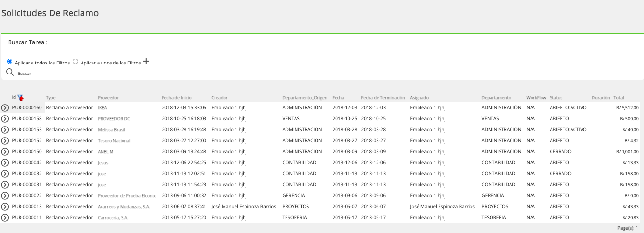The height and width of the screenshot is (233, 644).
Task: Click start date 2018-12-03 15:33:06
Action: [x=184, y=108]
